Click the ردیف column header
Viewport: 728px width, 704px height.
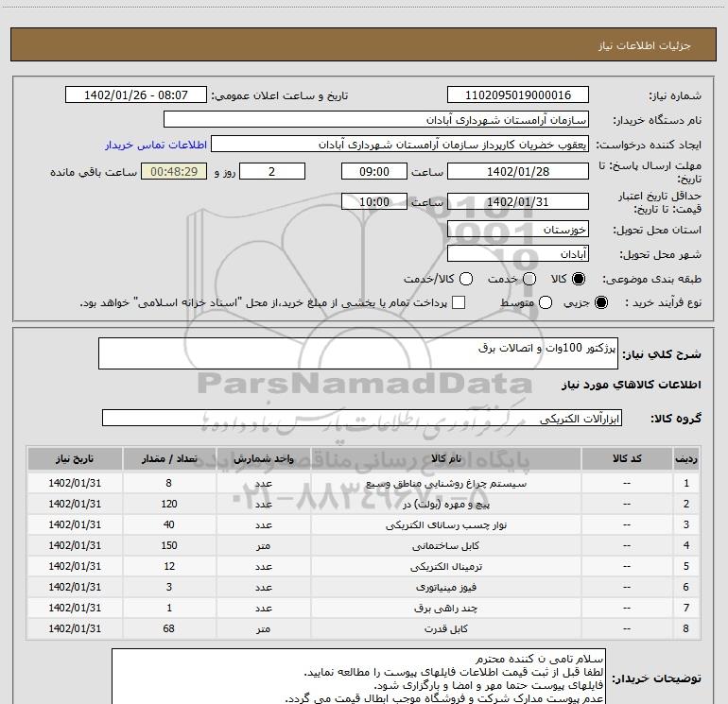tap(686, 458)
